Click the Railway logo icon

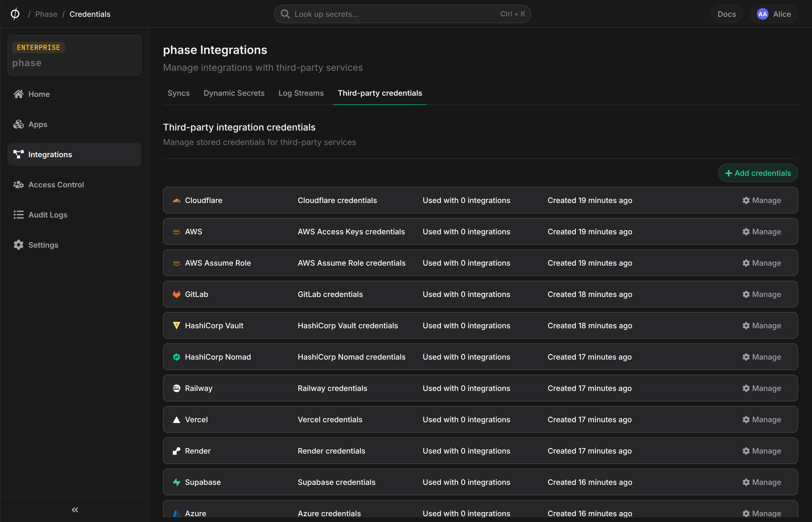point(177,388)
